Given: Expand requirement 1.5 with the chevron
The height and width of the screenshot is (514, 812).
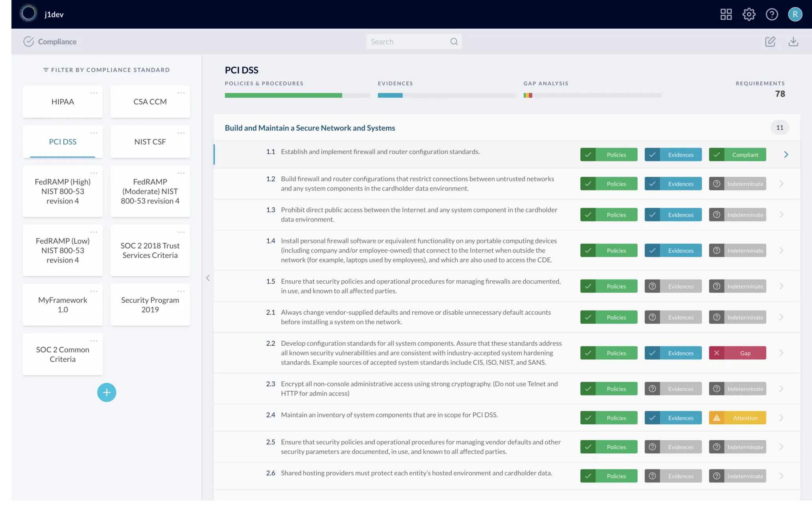Looking at the screenshot, I should 781,286.
